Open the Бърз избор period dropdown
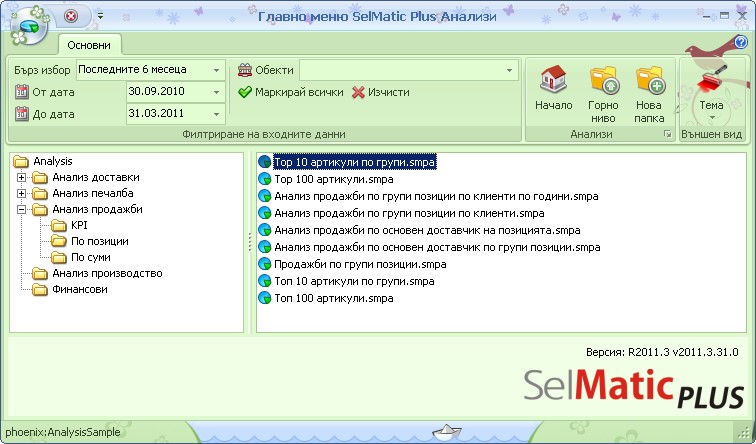Screen dimensions: 756x444 pyautogui.click(x=216, y=70)
